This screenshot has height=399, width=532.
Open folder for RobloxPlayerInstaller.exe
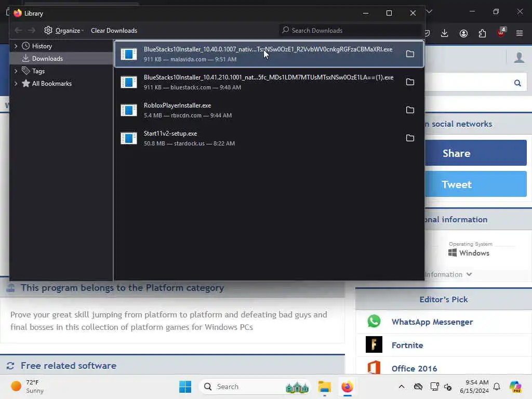tap(410, 110)
